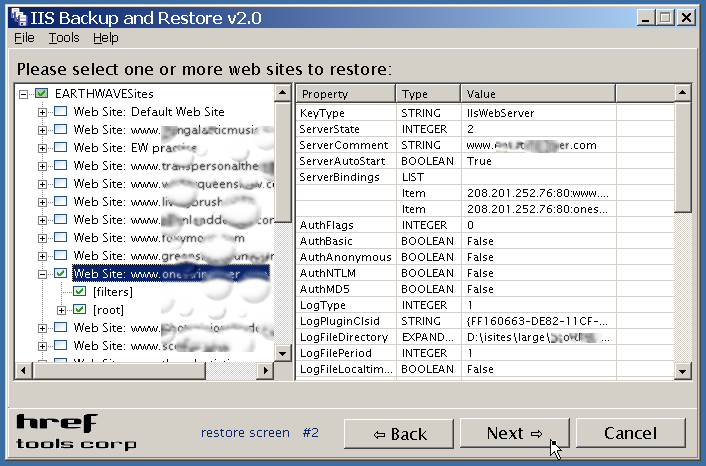Click the property table scroll down arrow
Screen dimensions: 706x466
683,371
